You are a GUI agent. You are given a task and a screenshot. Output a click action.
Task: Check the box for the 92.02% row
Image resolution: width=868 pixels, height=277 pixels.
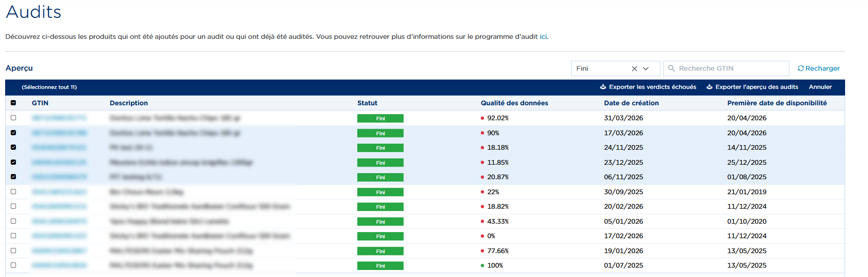pyautogui.click(x=13, y=118)
